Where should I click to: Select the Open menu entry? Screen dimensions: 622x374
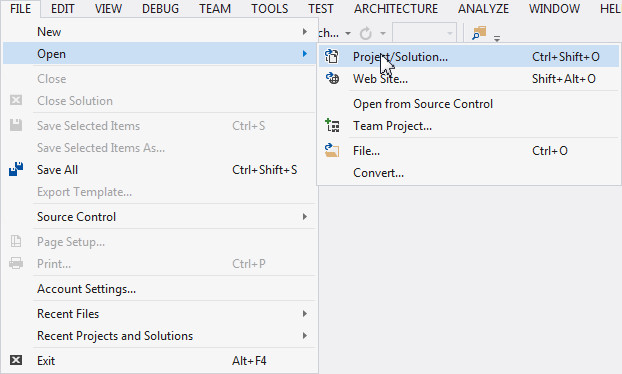pyautogui.click(x=159, y=53)
